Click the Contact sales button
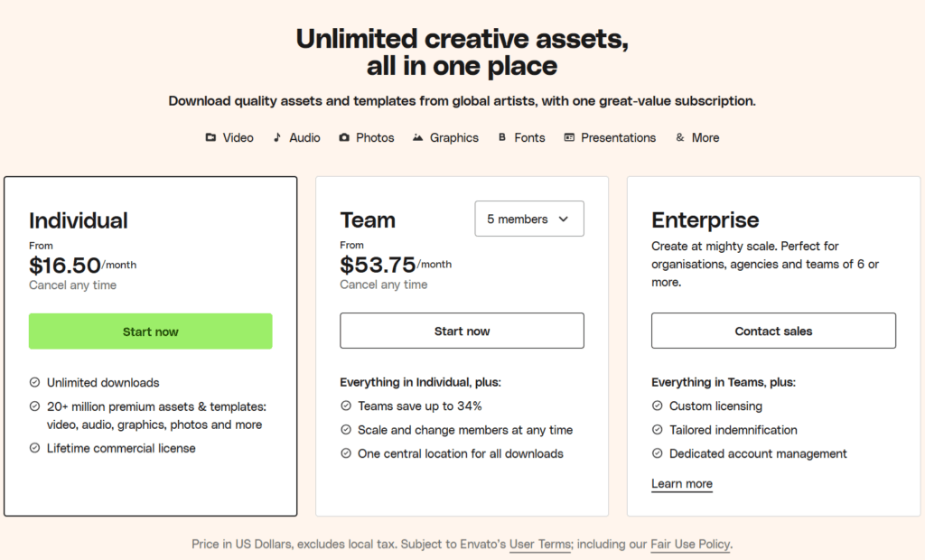The width and height of the screenshot is (925, 560). tap(772, 331)
